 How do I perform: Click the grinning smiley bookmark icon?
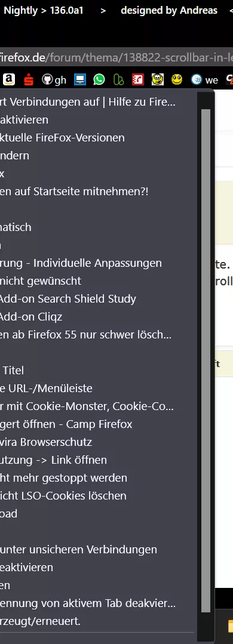[x=157, y=79]
